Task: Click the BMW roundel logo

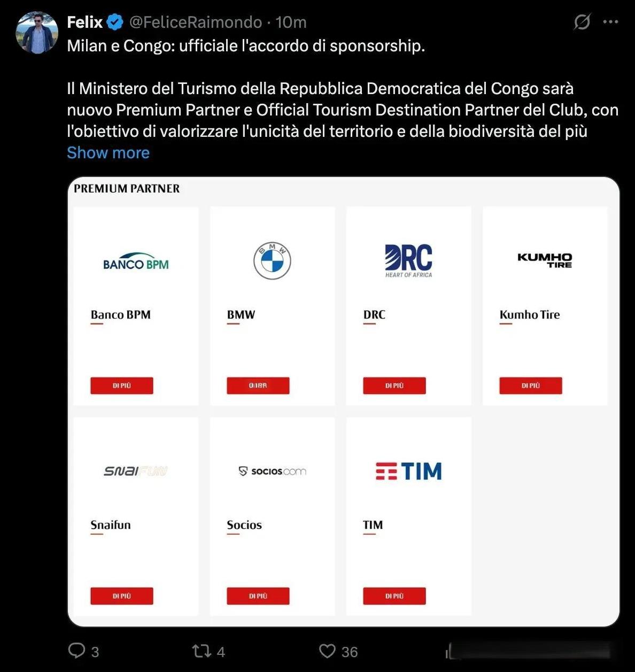Action: [x=272, y=260]
